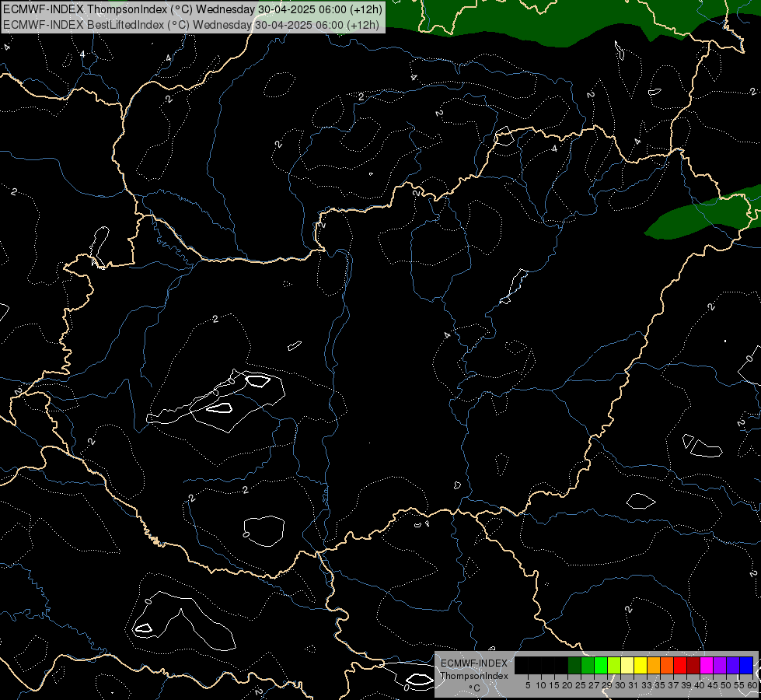Select the dark red 39–40 legend swatch
761x700 pixels.
[x=693, y=665]
